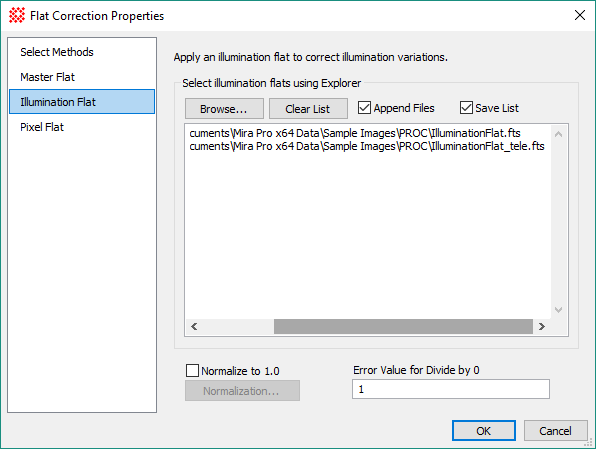The image size is (596, 449).
Task: Click the up arrow of vertical scrollbar
Action: click(558, 134)
